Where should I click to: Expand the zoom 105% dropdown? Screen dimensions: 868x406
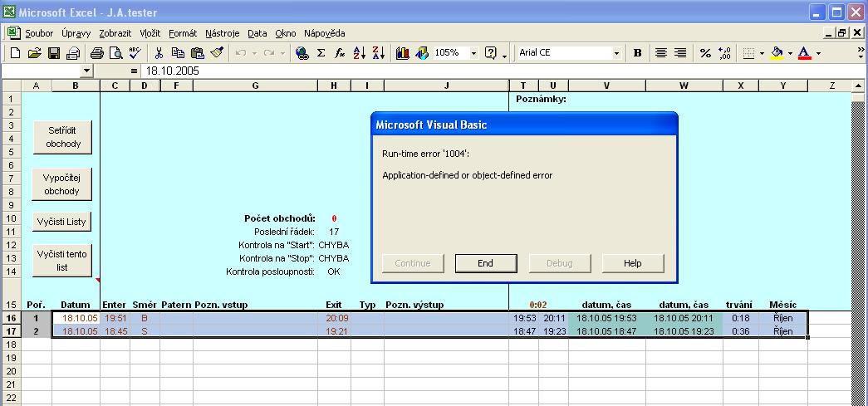coord(474,53)
